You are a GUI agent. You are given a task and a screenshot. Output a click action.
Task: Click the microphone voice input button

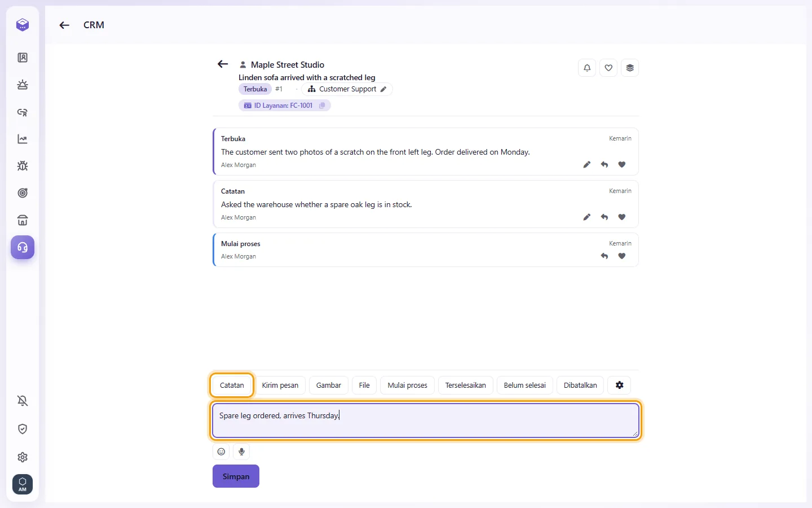(x=242, y=452)
